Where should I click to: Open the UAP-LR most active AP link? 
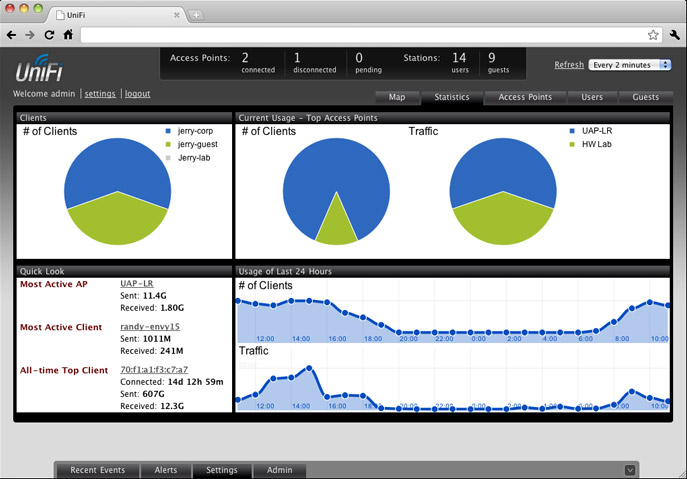(137, 284)
